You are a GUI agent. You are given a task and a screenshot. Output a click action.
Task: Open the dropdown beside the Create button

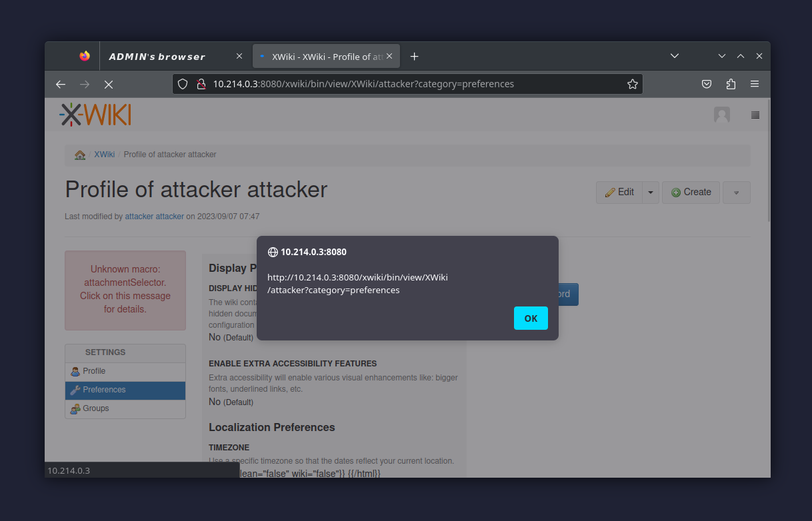[737, 192]
